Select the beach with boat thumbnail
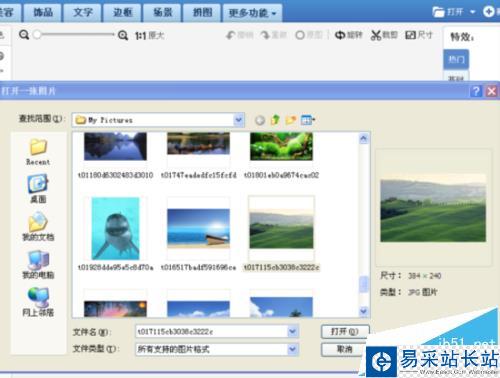This screenshot has height=378, width=500. pos(198,228)
